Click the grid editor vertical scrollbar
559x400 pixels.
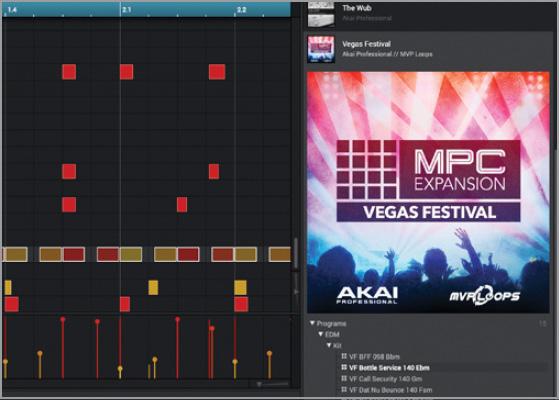click(x=296, y=254)
